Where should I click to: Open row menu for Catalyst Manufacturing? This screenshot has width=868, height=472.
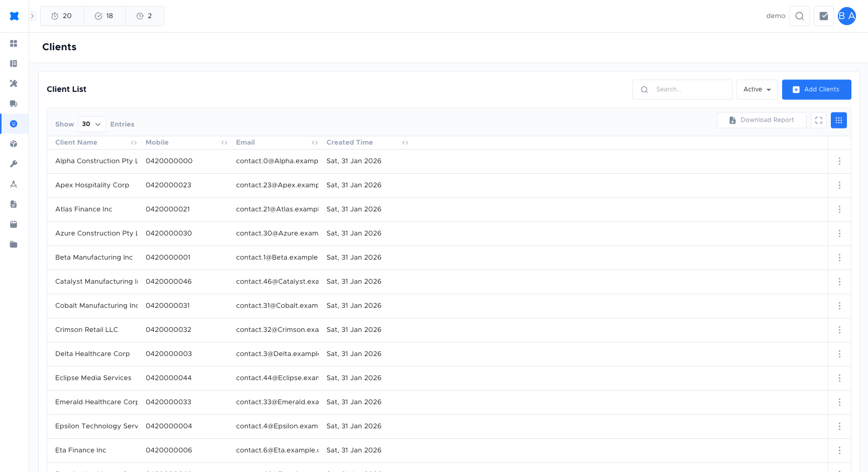[x=839, y=282]
